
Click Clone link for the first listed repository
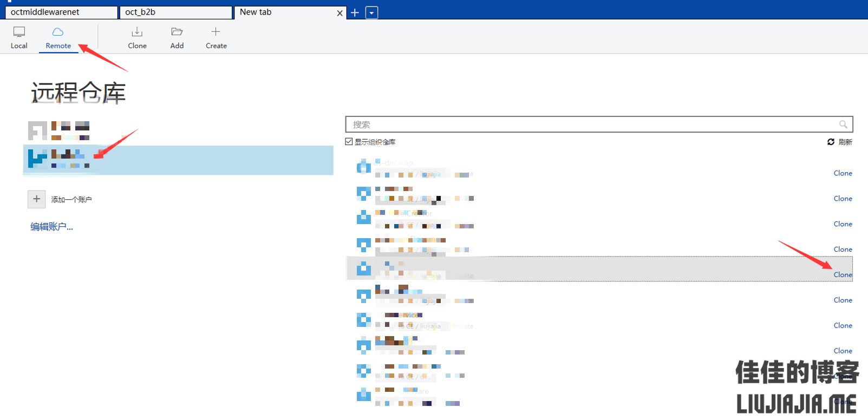(843, 173)
